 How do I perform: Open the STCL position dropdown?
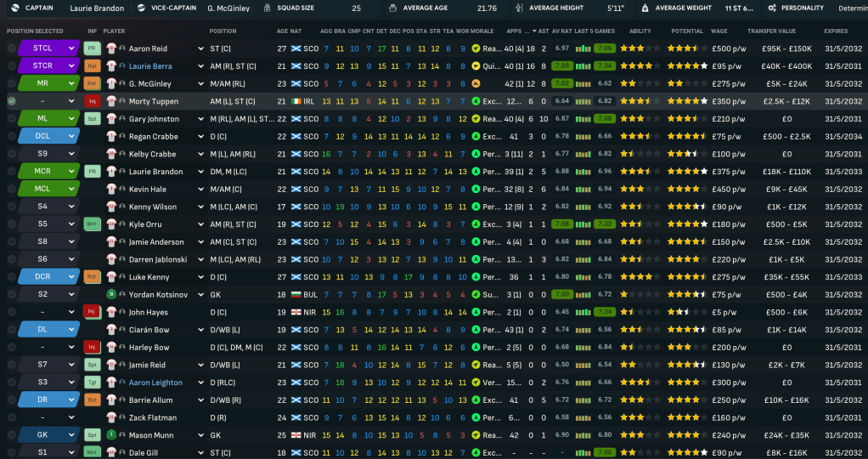[x=71, y=48]
